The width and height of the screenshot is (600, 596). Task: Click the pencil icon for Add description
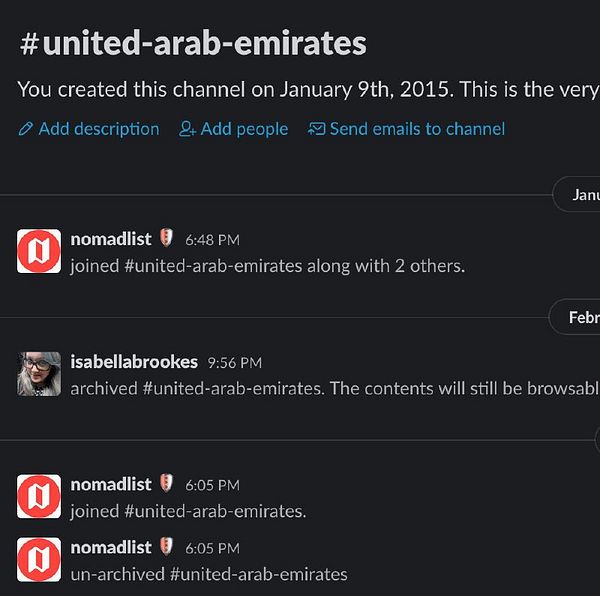click(26, 129)
